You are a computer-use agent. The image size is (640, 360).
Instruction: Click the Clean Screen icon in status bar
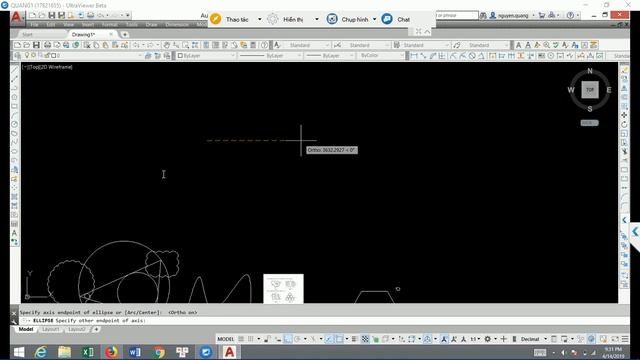615,339
